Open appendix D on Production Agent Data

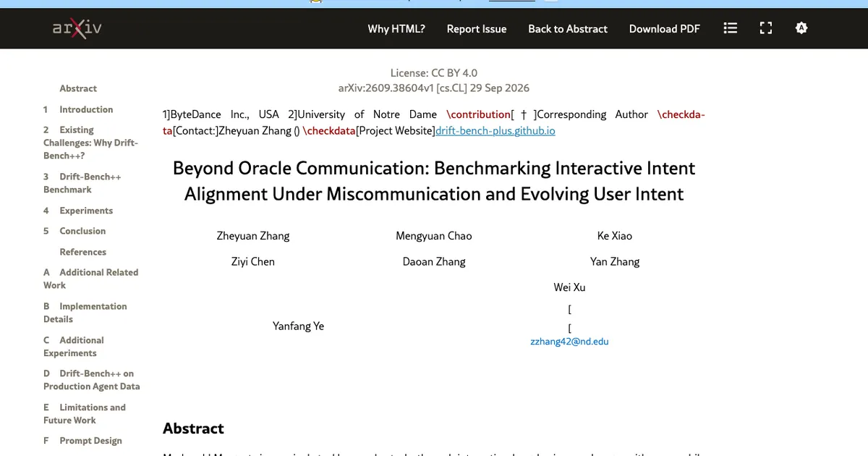[x=92, y=380]
